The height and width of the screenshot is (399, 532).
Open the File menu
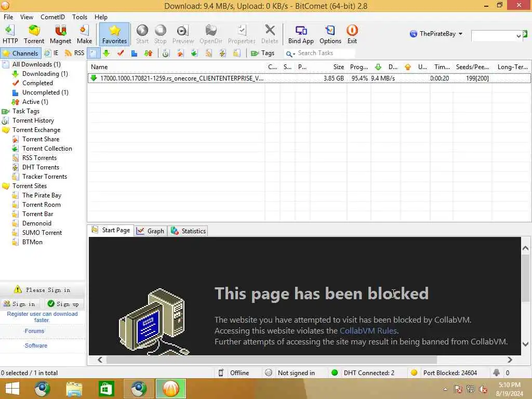click(8, 17)
